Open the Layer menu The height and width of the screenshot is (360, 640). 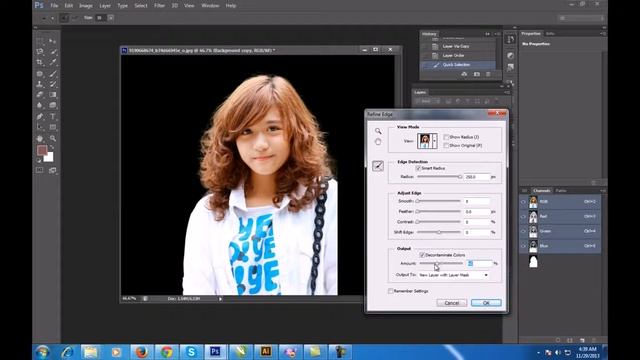[105, 6]
